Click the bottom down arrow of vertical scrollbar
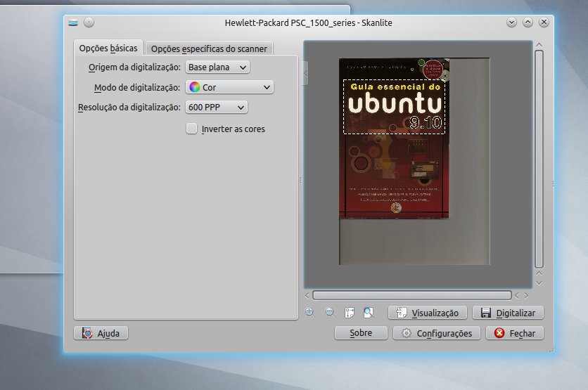 point(539,283)
